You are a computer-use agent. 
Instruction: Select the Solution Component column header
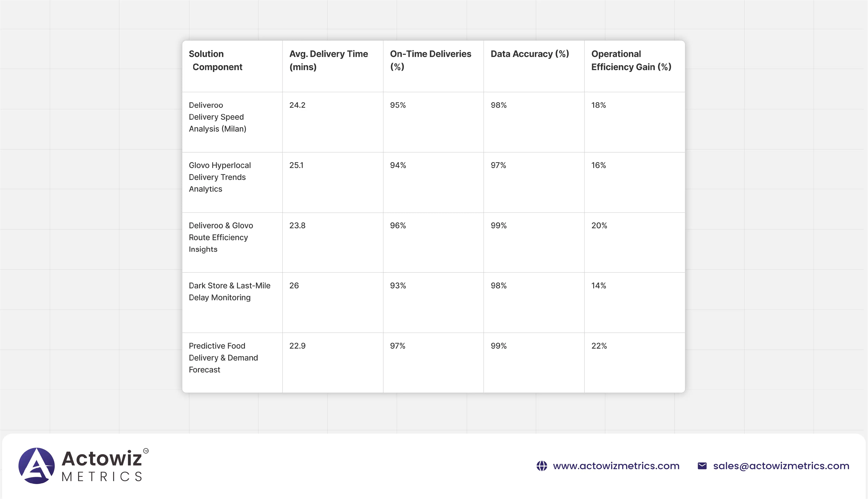click(215, 60)
